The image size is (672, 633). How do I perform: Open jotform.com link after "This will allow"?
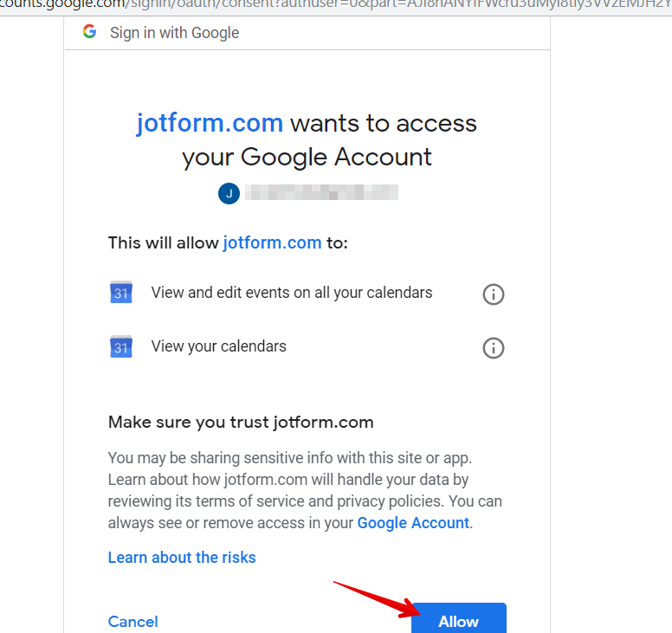pos(272,243)
